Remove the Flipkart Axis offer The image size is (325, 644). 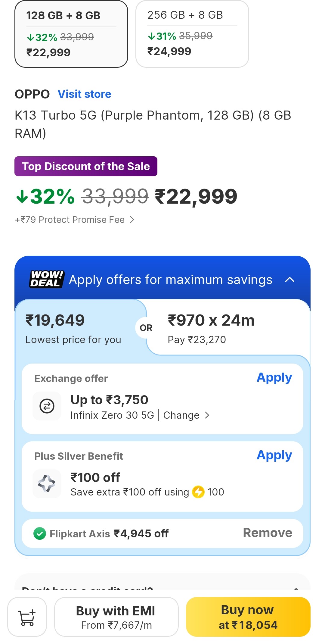click(x=267, y=533)
